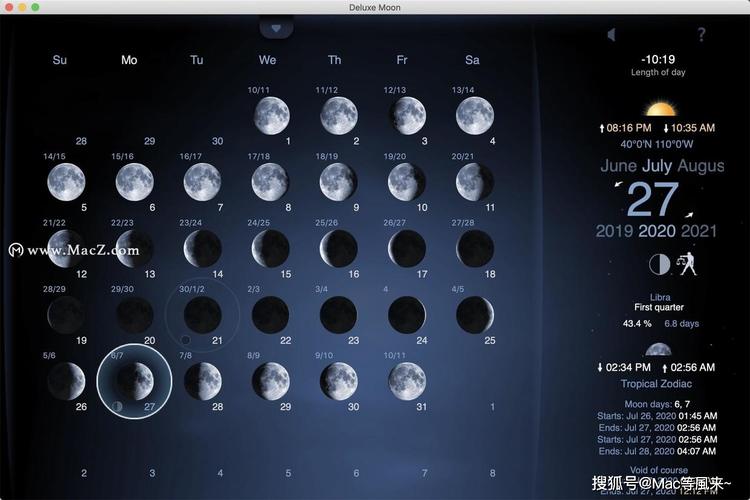The width and height of the screenshot is (750, 500).
Task: Click the sun icon above sunrise times
Action: coord(660,109)
